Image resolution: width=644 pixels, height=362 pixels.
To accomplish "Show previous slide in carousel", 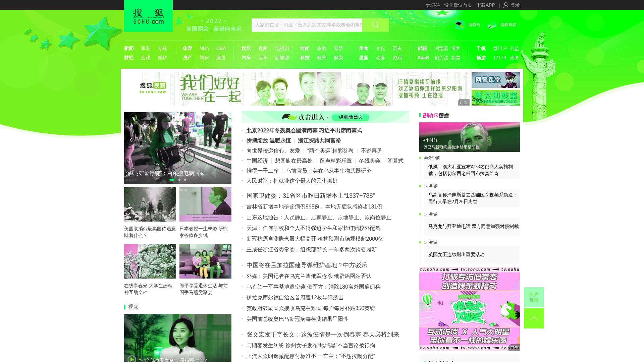I will 131,140.
